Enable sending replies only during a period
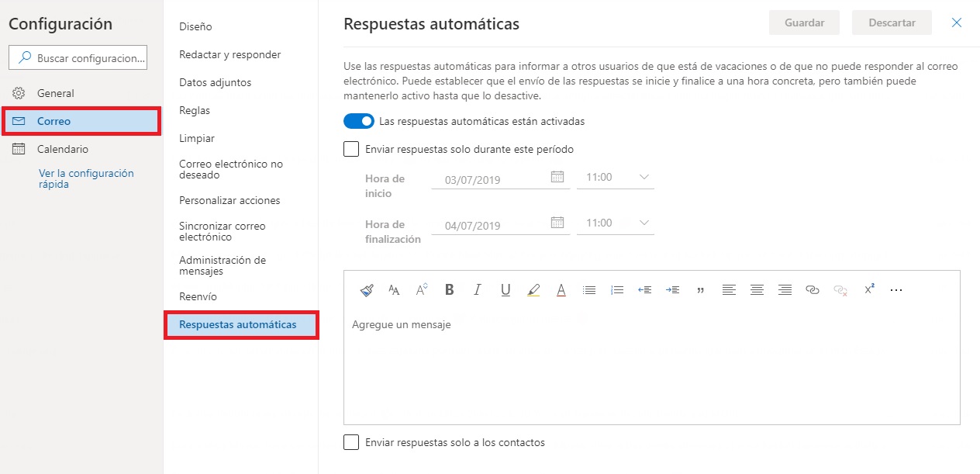 pyautogui.click(x=350, y=148)
